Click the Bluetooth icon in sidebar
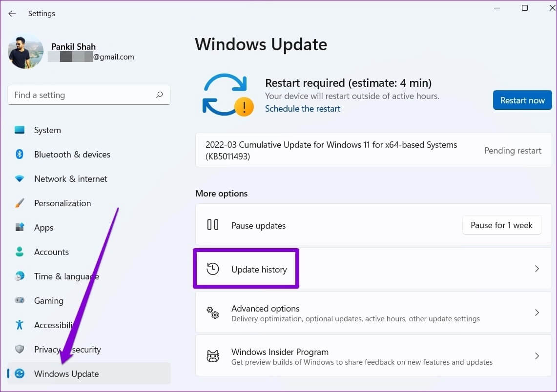The image size is (557, 392). tap(20, 155)
